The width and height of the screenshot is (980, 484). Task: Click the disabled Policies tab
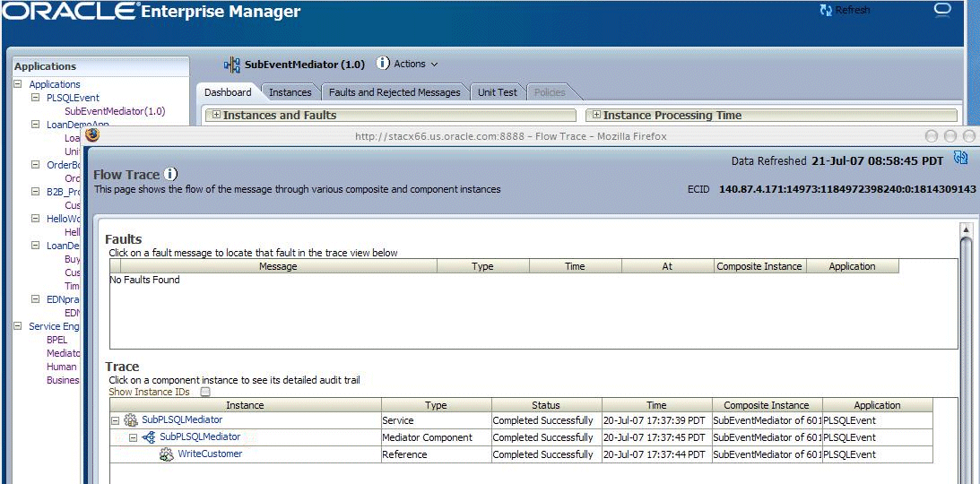pos(550,92)
